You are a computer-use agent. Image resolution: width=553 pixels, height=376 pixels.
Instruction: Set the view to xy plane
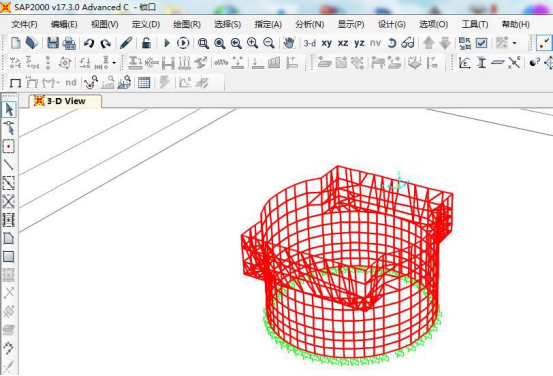[x=327, y=43]
